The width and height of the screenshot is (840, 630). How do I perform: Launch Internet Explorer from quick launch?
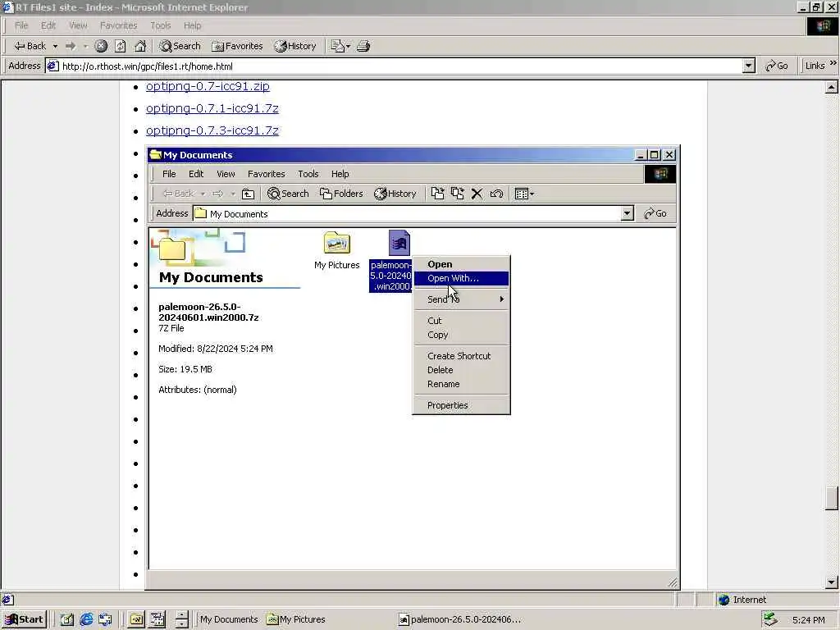click(86, 619)
